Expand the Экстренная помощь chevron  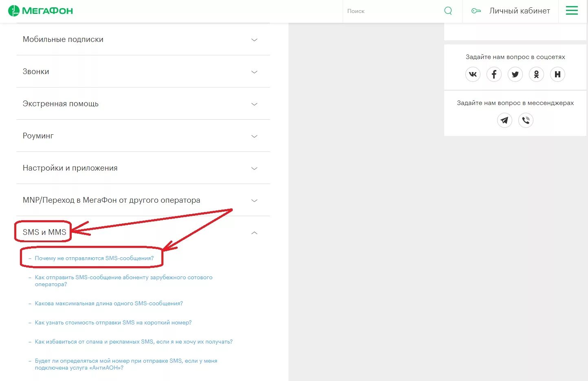(x=254, y=104)
